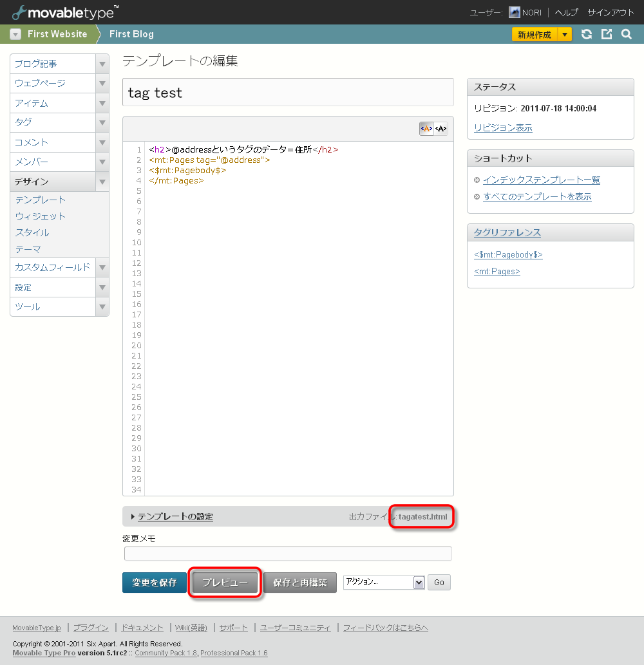Screen dimensions: 644x665
Task: Click the NORI user avatar icon
Action: (x=514, y=12)
